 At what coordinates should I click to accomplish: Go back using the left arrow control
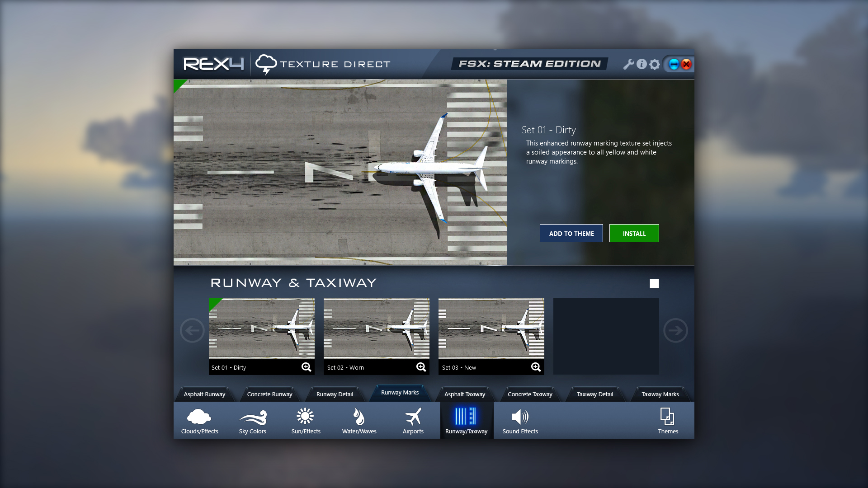tap(192, 330)
